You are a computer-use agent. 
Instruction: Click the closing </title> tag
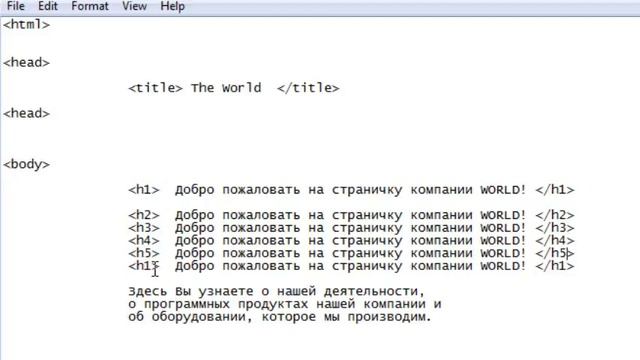pyautogui.click(x=308, y=88)
